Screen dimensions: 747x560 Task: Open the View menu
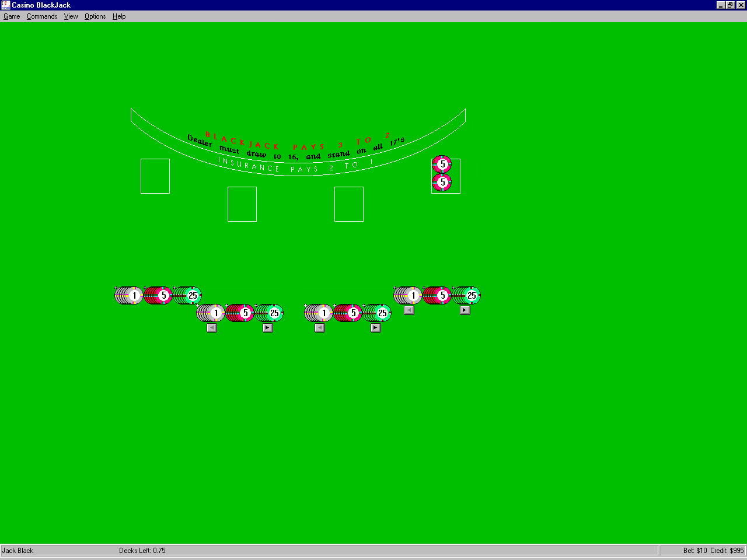pos(71,16)
